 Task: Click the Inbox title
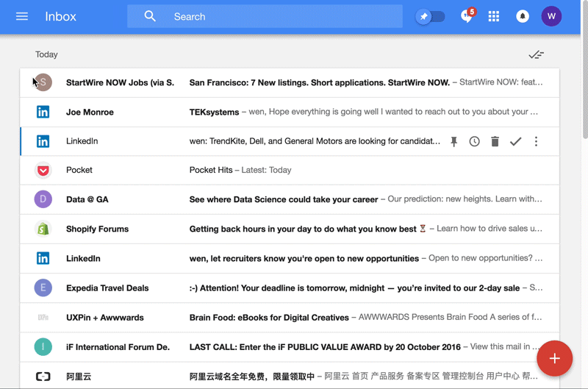coord(60,16)
